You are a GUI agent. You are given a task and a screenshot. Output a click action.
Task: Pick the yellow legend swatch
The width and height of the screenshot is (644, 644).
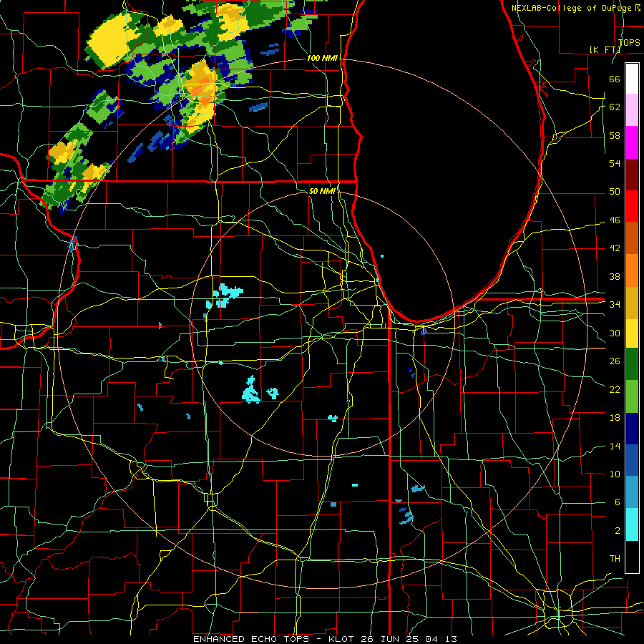coord(632,333)
